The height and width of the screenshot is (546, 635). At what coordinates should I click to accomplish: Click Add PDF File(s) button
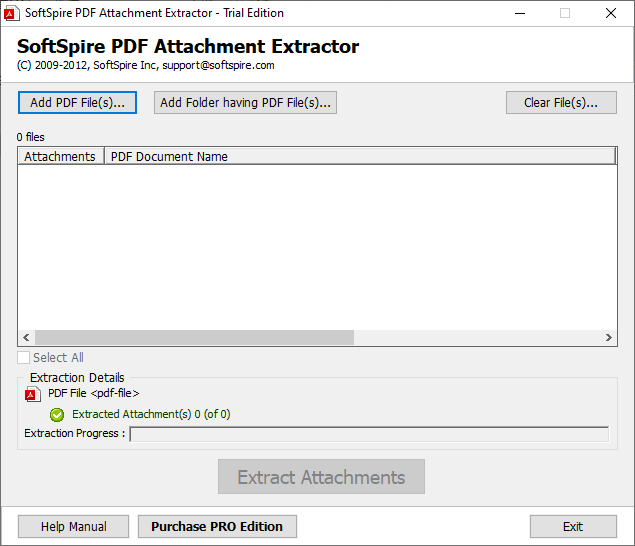click(77, 102)
